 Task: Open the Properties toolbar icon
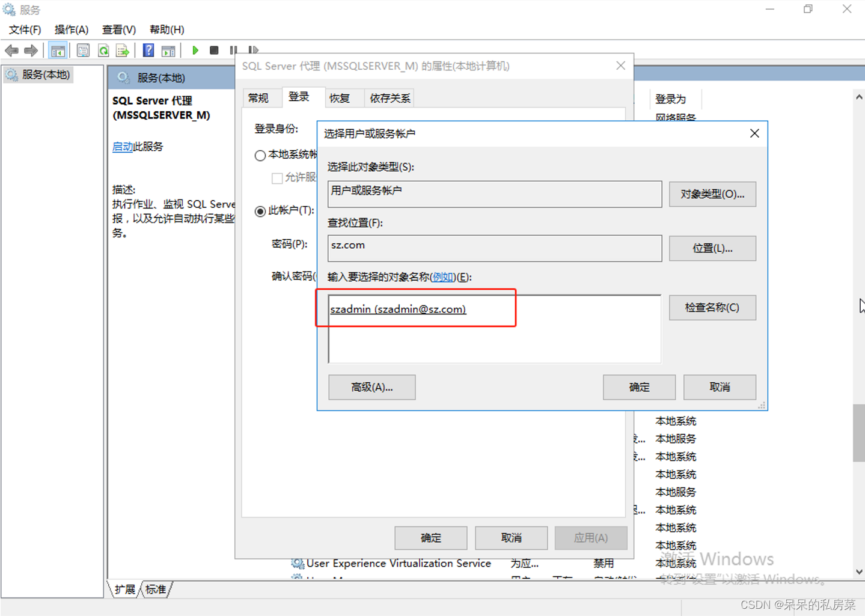(x=83, y=50)
